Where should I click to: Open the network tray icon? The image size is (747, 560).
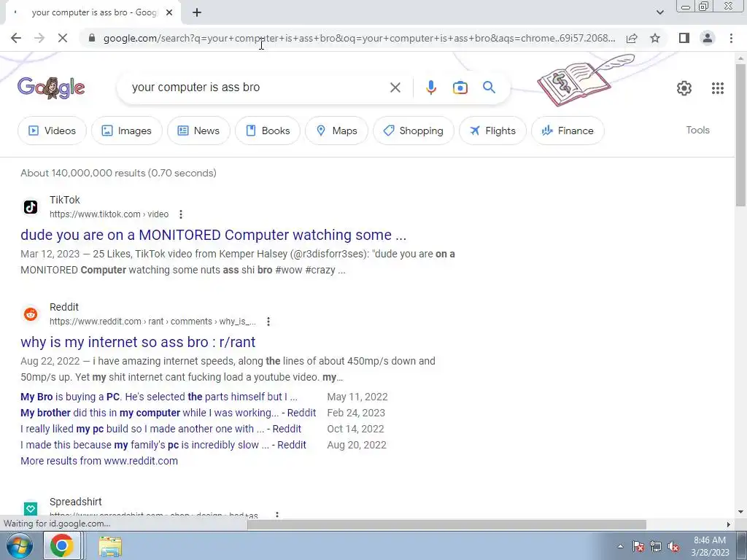point(656,547)
